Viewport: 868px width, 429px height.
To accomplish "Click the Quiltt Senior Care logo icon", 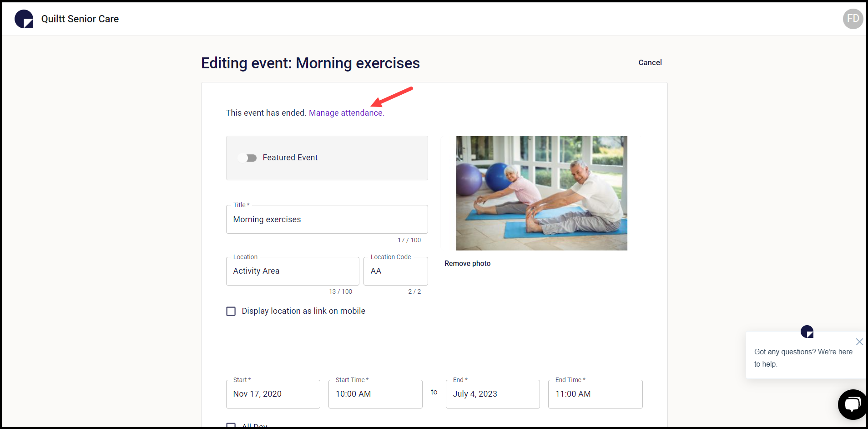I will pyautogui.click(x=24, y=19).
